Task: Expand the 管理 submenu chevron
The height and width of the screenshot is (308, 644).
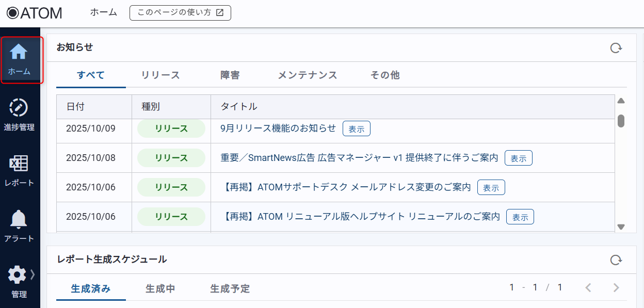Action: pyautogui.click(x=33, y=274)
